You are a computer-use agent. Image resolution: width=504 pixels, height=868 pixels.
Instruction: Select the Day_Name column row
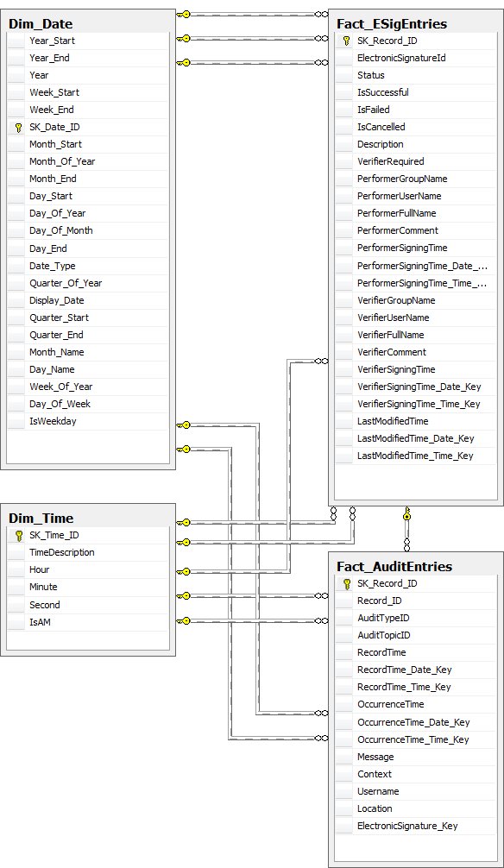87,369
